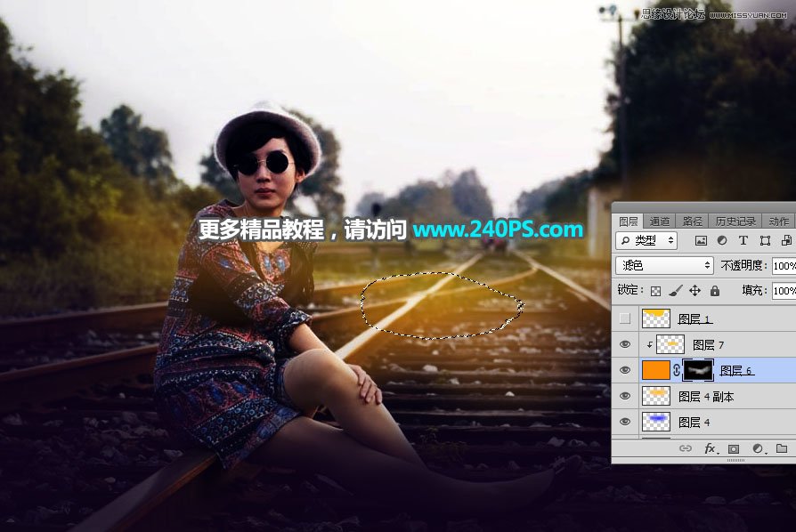
Task: Select the 图层 4 thumbnail
Action: (x=656, y=422)
